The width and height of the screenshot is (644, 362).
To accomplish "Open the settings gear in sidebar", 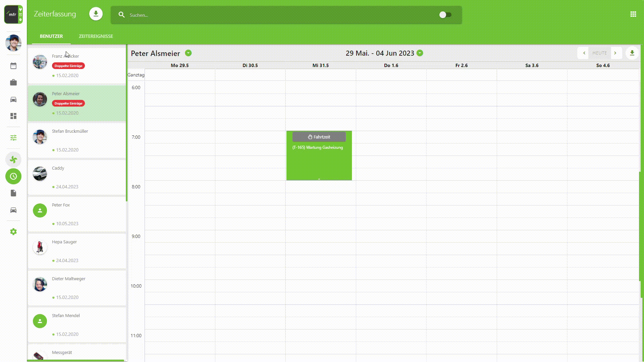I will click(13, 232).
